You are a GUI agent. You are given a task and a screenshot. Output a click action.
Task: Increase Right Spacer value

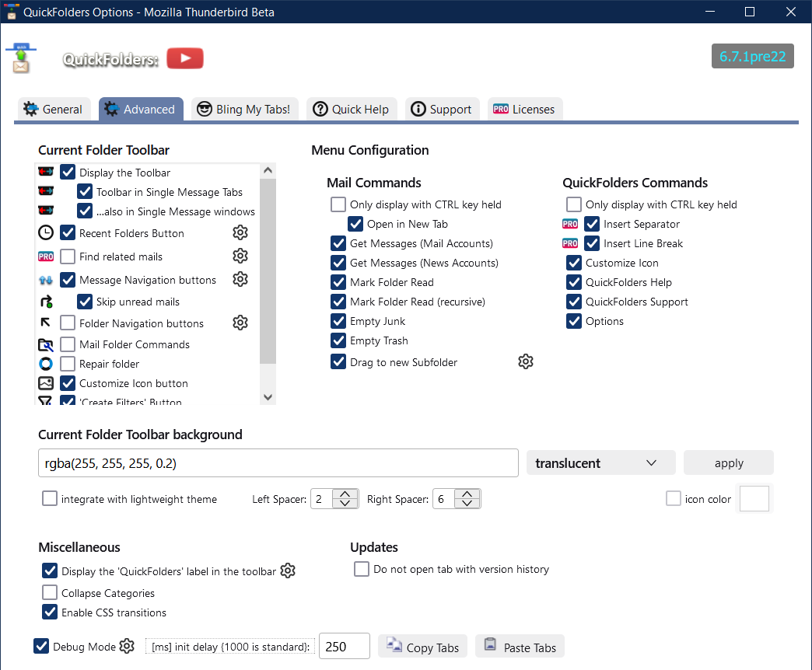click(467, 494)
